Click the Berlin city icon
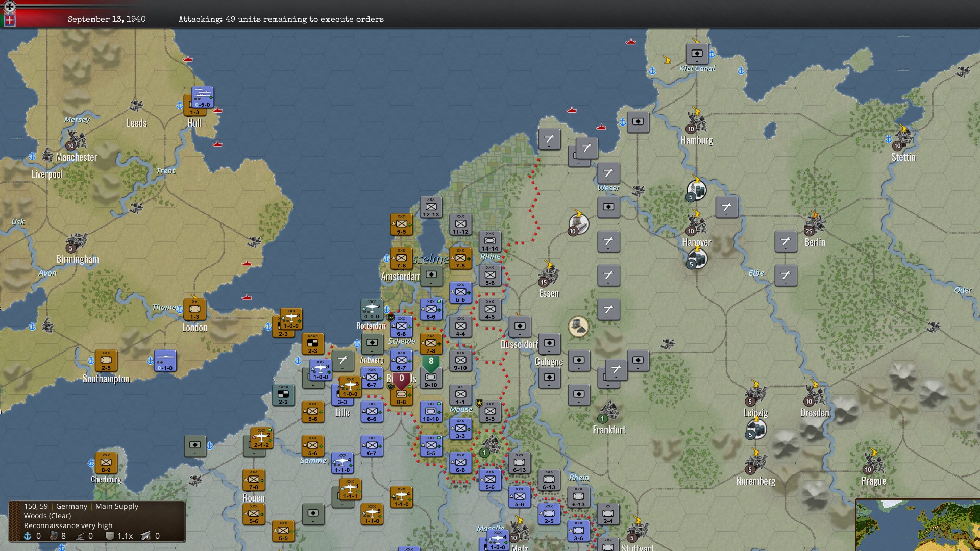This screenshot has height=551, width=980. (815, 224)
